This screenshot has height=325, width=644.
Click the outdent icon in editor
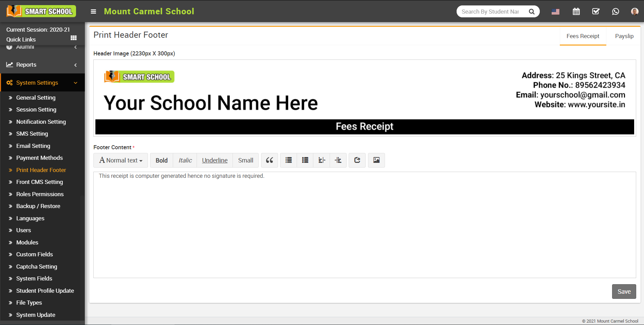tap(321, 160)
